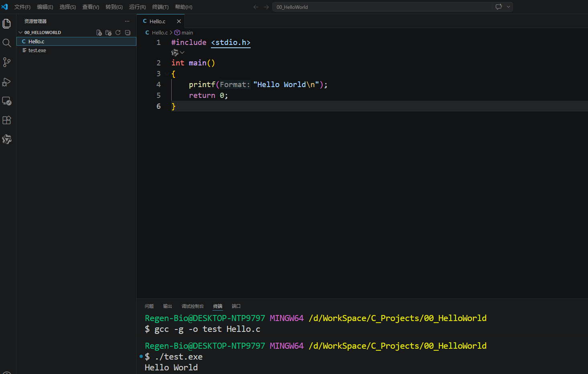Click line number 6 in the gutter
Screen dimensions: 588x374
(158, 106)
